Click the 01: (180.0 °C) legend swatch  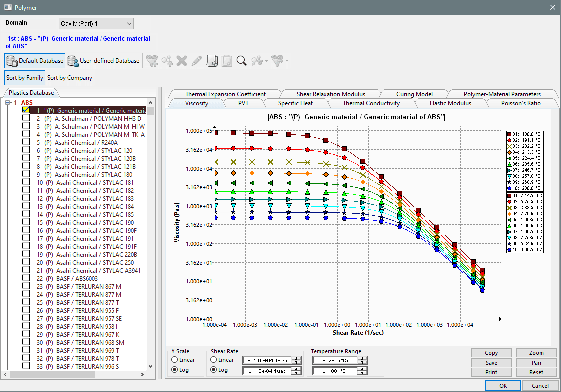[509, 134]
